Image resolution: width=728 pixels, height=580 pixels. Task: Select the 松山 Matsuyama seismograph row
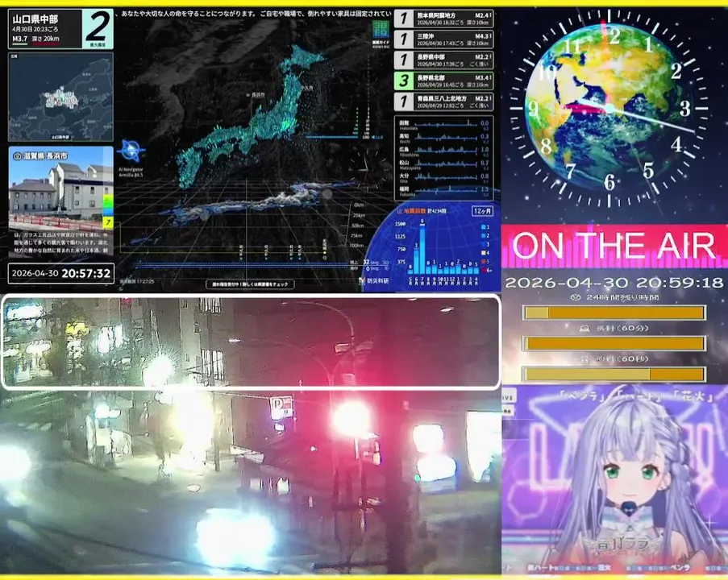[x=444, y=164]
